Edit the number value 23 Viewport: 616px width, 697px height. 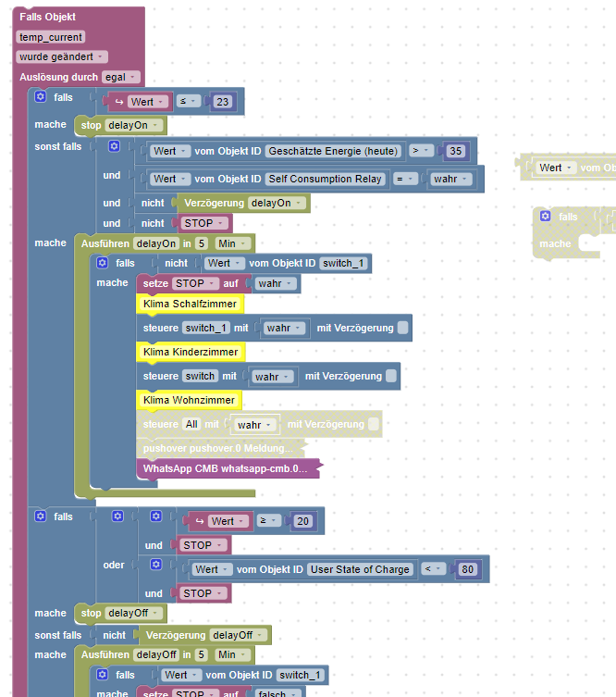222,102
